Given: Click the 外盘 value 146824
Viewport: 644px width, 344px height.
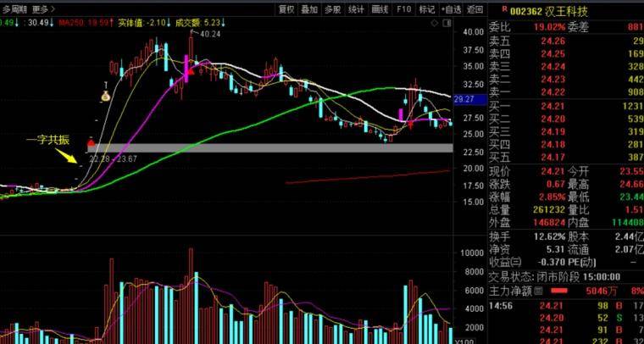Looking at the screenshot, I should [x=549, y=223].
